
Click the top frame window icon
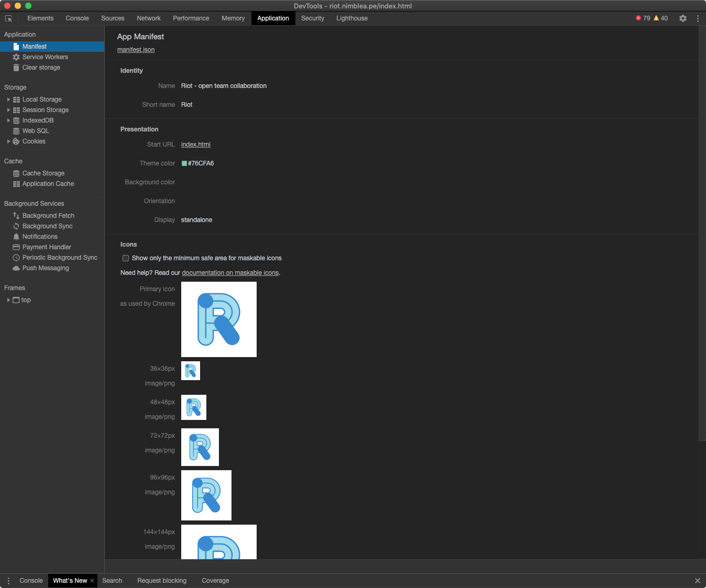(x=16, y=300)
